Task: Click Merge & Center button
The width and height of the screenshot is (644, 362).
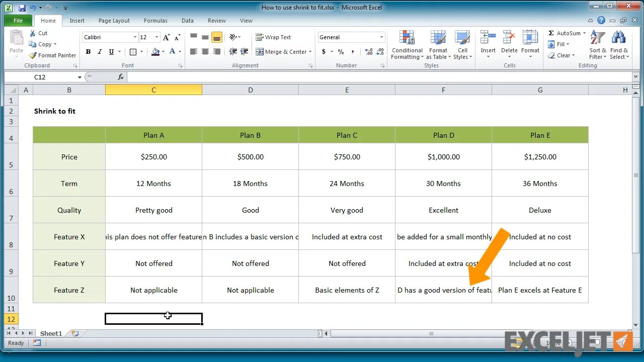Action: tap(281, 52)
